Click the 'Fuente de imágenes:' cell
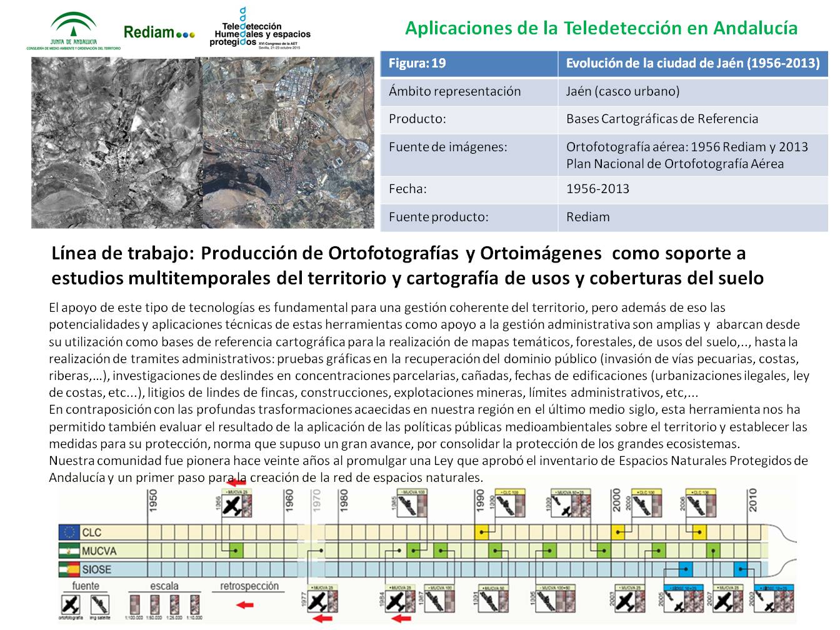Screen dimensions: 840x630 click(469, 154)
